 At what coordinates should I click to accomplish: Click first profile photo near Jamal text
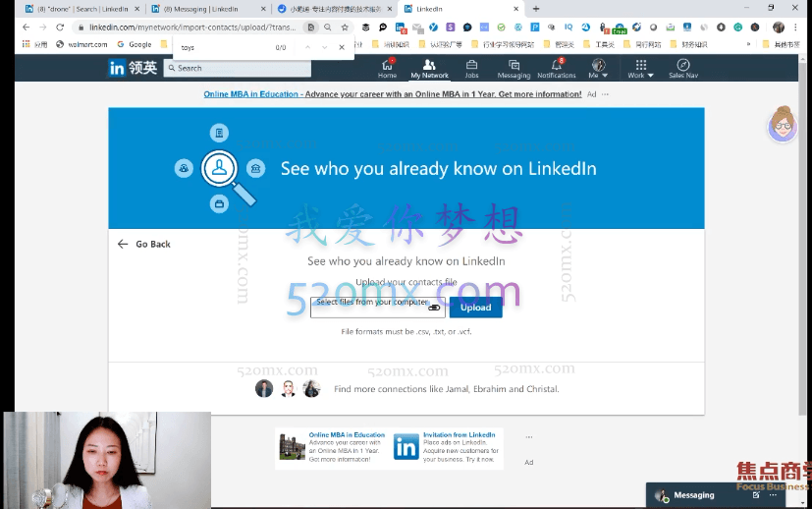coord(264,389)
